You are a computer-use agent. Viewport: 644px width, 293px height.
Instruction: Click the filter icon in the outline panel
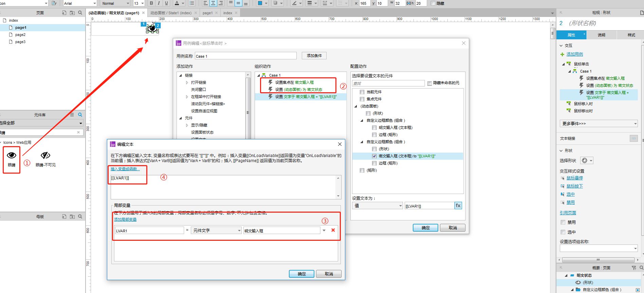pyautogui.click(x=634, y=268)
